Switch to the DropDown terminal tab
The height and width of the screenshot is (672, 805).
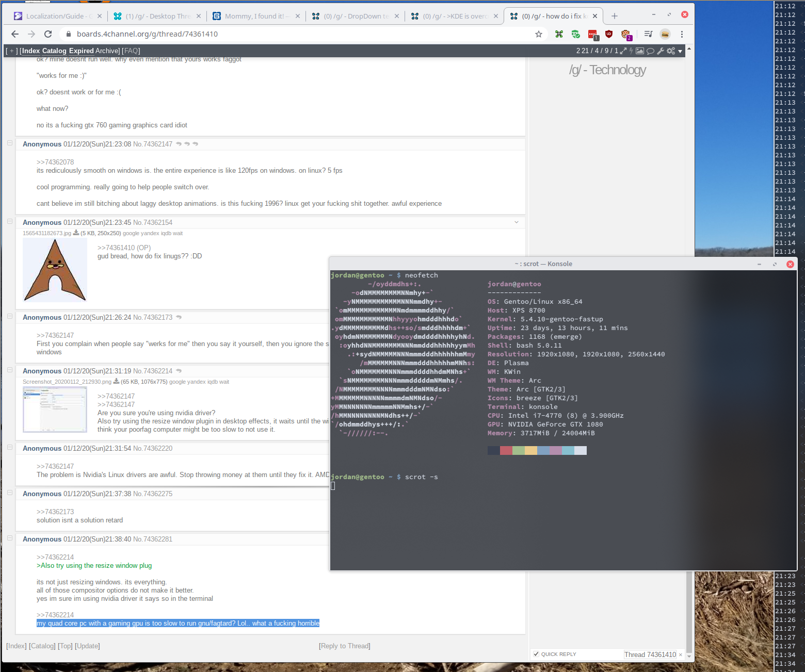coord(356,16)
